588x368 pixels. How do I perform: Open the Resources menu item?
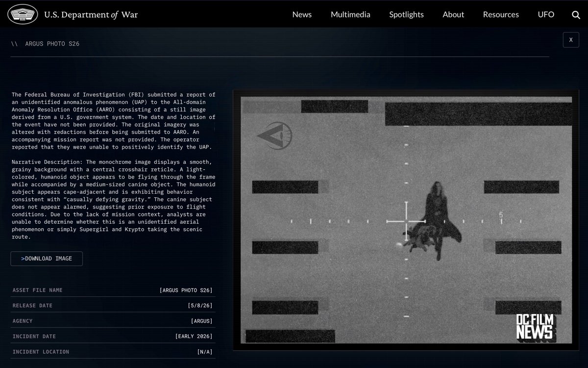point(501,14)
